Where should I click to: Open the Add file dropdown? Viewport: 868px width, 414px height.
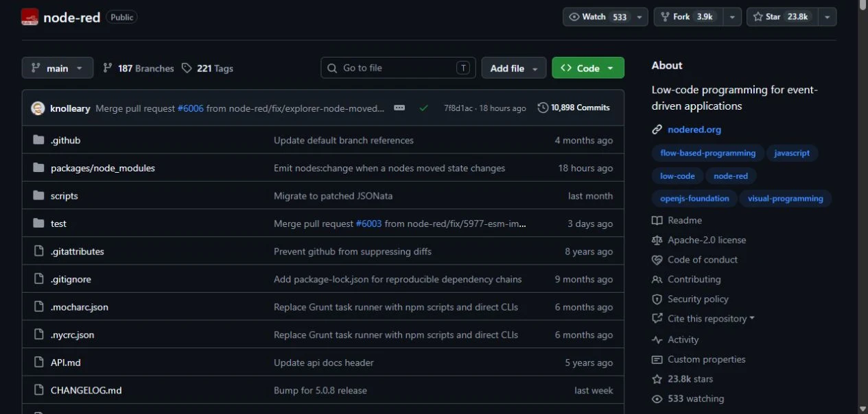coord(514,68)
